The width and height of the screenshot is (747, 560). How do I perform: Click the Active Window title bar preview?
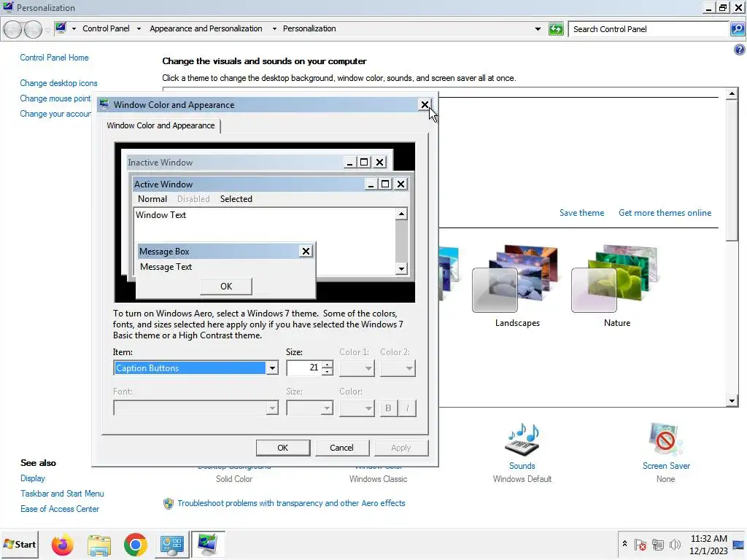[248, 184]
